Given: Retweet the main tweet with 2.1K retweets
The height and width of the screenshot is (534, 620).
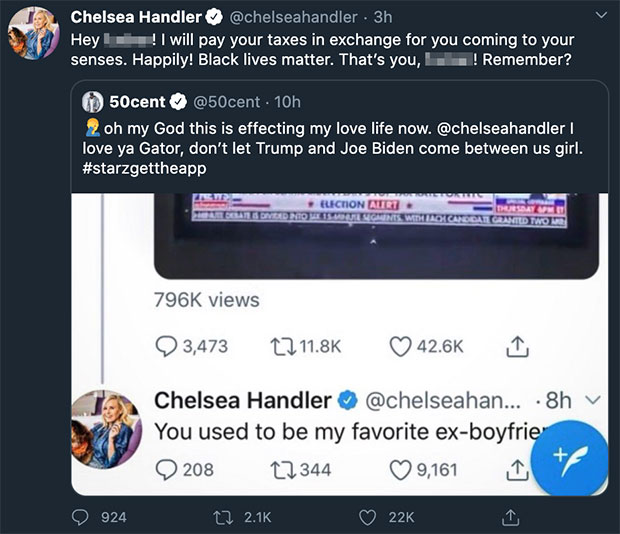Looking at the screenshot, I should pyautogui.click(x=226, y=516).
